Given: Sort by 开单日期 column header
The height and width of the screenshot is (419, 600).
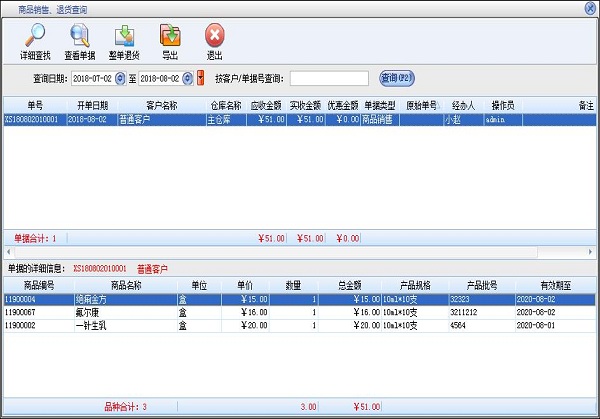Looking at the screenshot, I should point(92,105).
